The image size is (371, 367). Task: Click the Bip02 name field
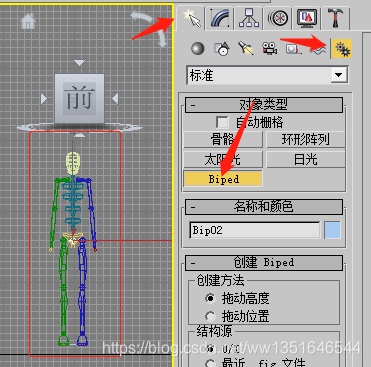click(x=255, y=230)
